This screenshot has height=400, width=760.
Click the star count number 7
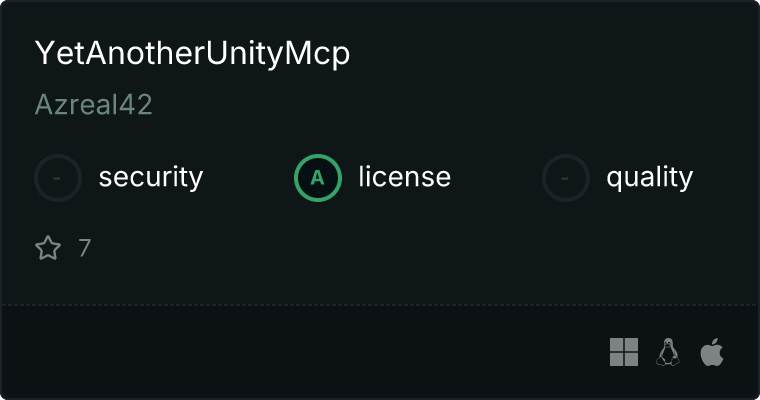(85, 248)
